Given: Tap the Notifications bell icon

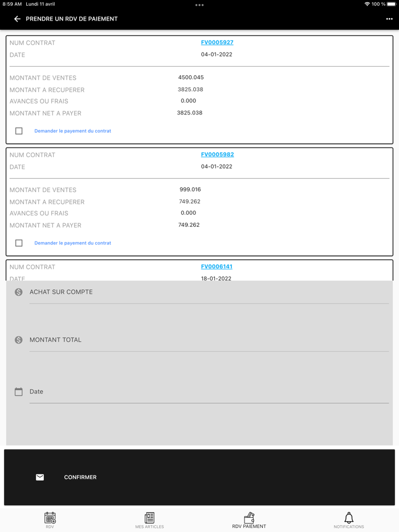Looking at the screenshot, I should click(x=349, y=517).
